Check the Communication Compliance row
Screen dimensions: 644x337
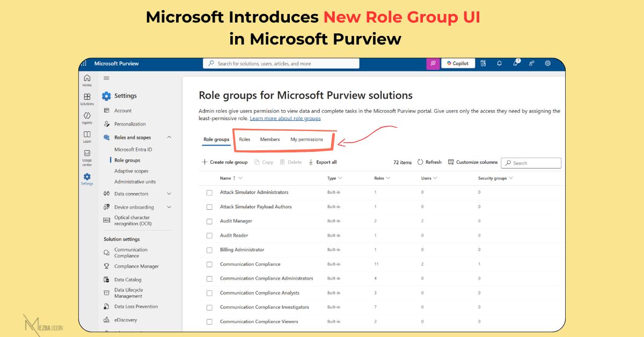click(209, 264)
